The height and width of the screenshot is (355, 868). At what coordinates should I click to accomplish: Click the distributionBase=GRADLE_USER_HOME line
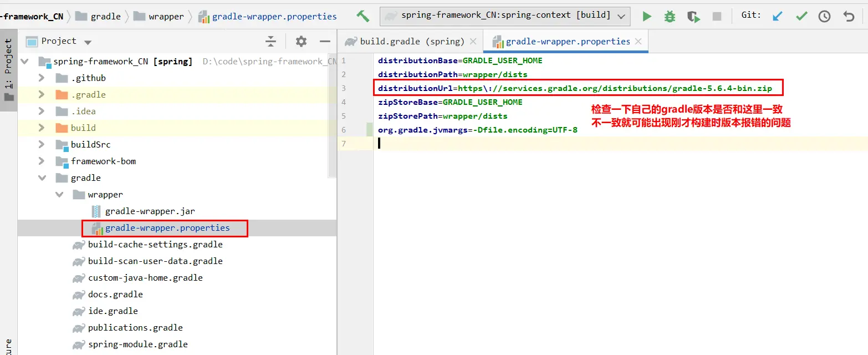(460, 60)
